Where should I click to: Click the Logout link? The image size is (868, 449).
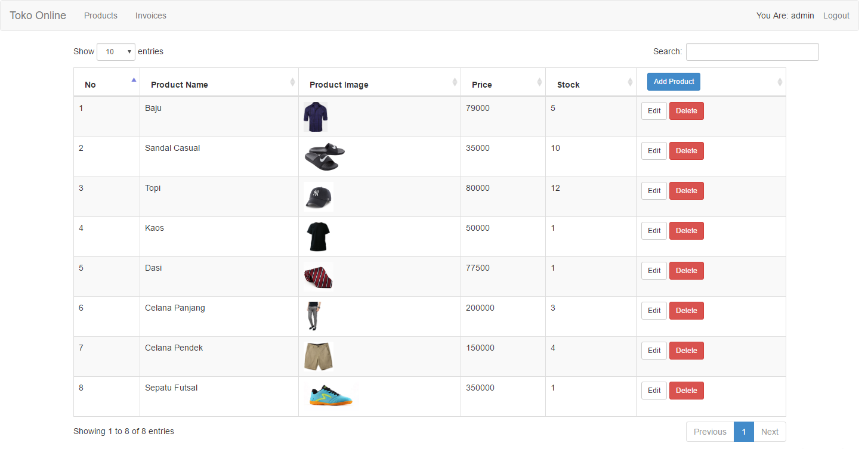tap(836, 16)
